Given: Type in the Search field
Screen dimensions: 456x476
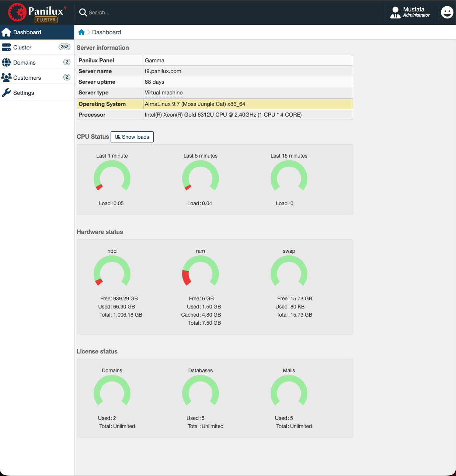Looking at the screenshot, I should point(147,13).
